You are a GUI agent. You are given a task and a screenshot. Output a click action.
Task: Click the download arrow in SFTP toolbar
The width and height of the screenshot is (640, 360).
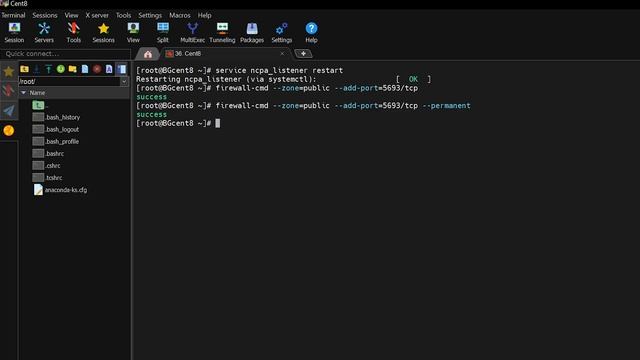coord(37,69)
